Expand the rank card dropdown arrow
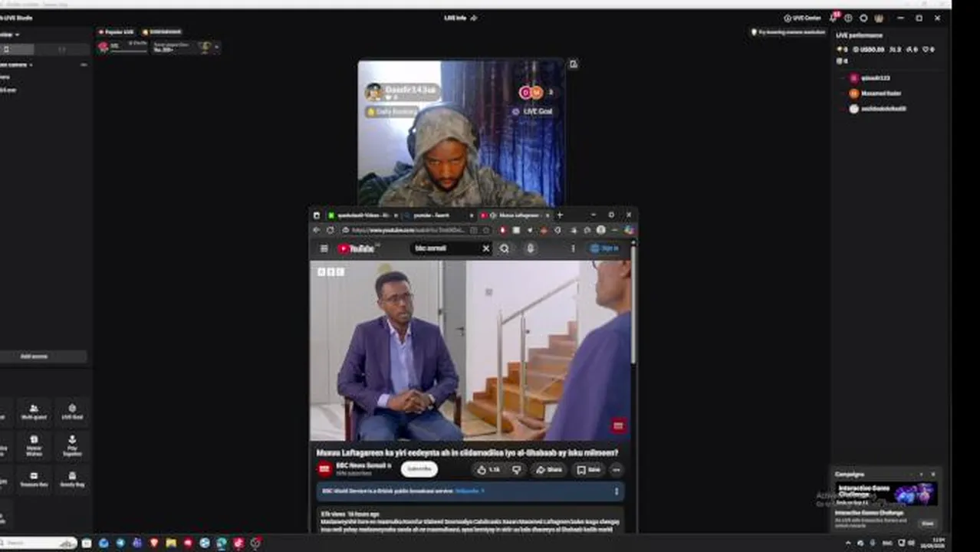The image size is (980, 552). 216,48
